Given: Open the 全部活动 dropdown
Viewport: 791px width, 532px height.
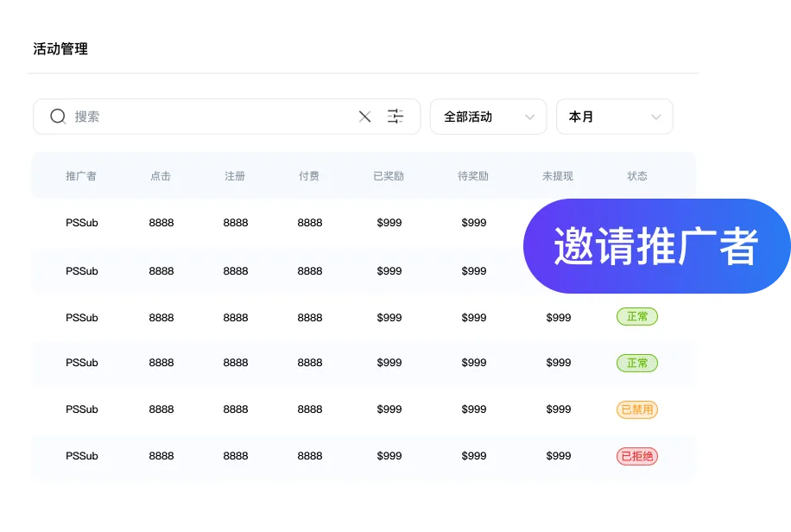Looking at the screenshot, I should point(488,116).
